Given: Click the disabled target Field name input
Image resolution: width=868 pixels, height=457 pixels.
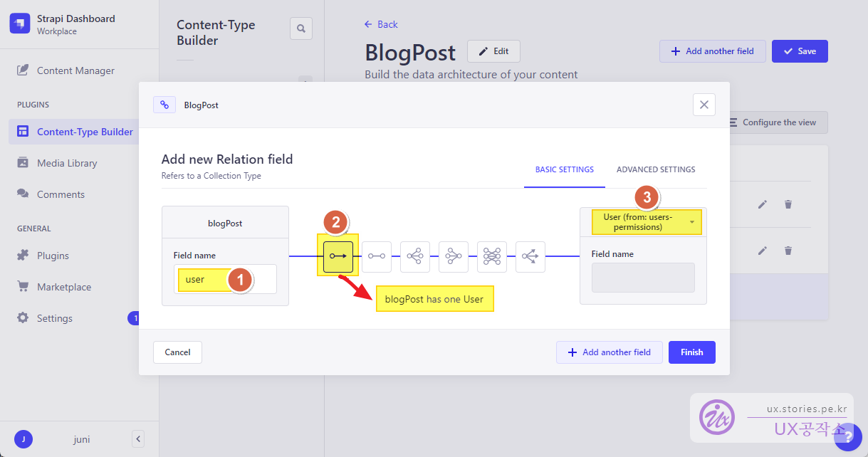Looking at the screenshot, I should (x=643, y=278).
